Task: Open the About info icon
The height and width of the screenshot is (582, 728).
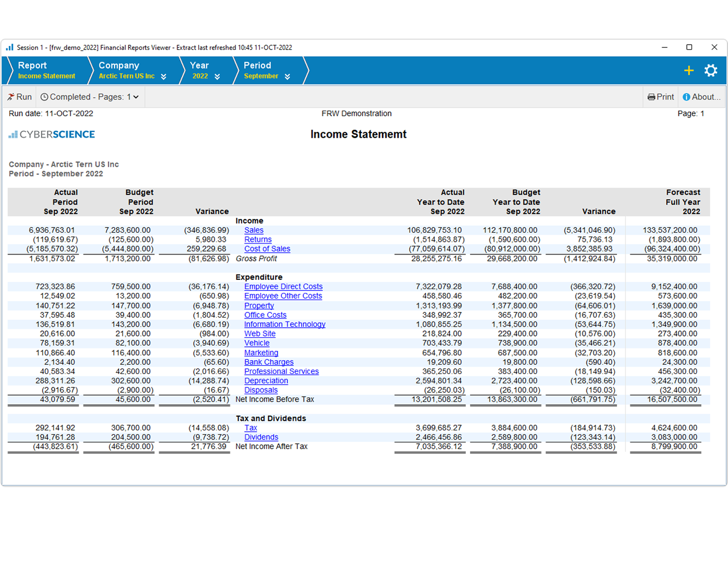Action: [686, 97]
